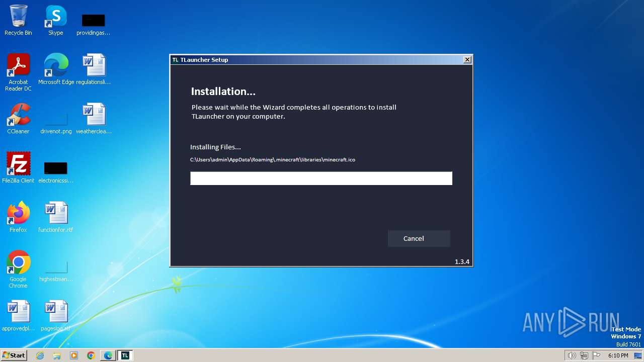
Task: Open the weatherclea Word document
Action: click(x=94, y=118)
